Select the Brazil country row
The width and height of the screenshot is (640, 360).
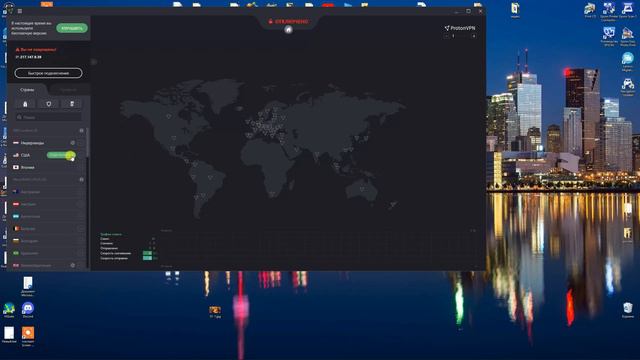coord(47,253)
